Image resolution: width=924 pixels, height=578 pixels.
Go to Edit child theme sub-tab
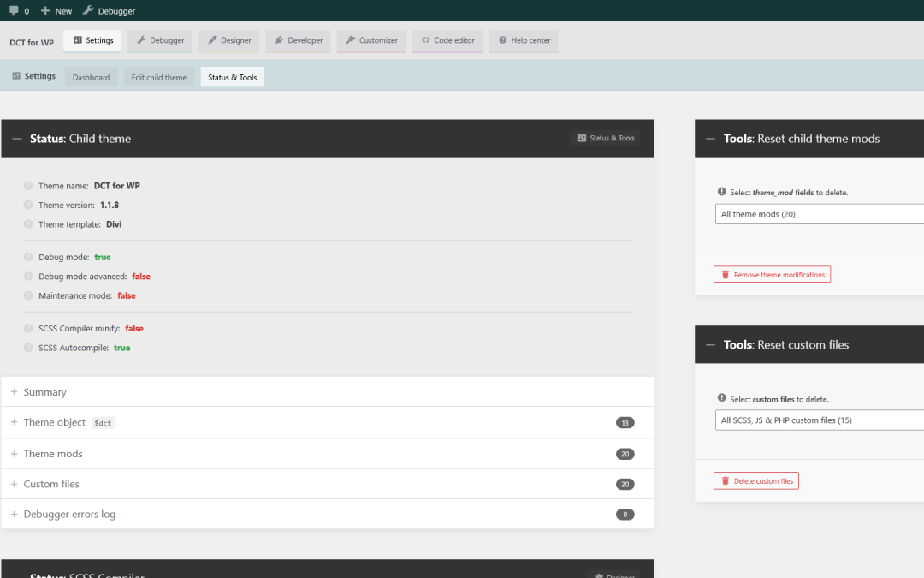(x=159, y=77)
